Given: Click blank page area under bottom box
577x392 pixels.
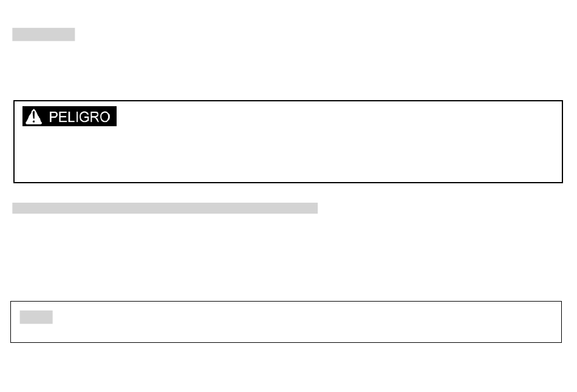Looking at the screenshot, I should [x=287, y=368].
